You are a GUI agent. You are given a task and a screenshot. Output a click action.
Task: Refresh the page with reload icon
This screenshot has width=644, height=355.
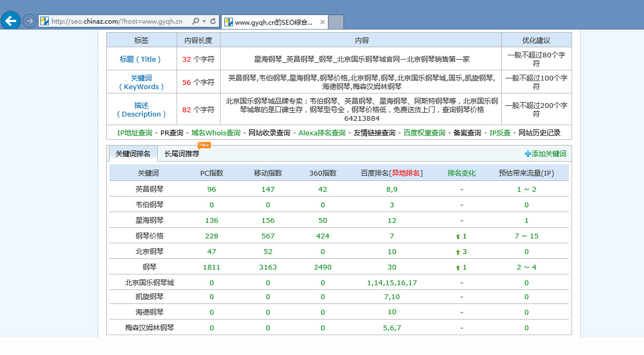point(213,21)
